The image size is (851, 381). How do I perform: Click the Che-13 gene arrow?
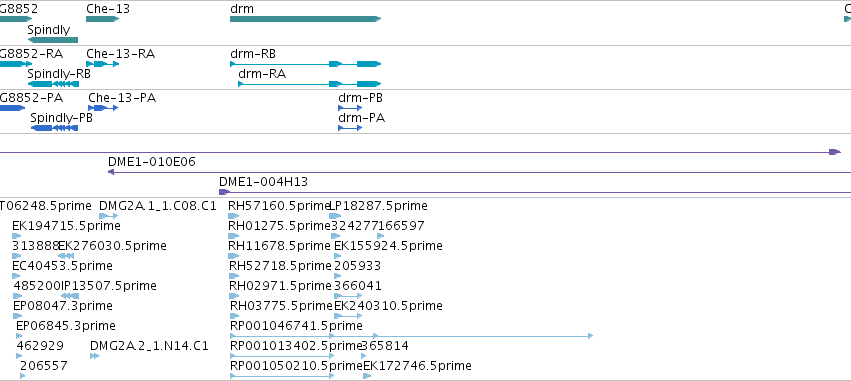(x=102, y=19)
